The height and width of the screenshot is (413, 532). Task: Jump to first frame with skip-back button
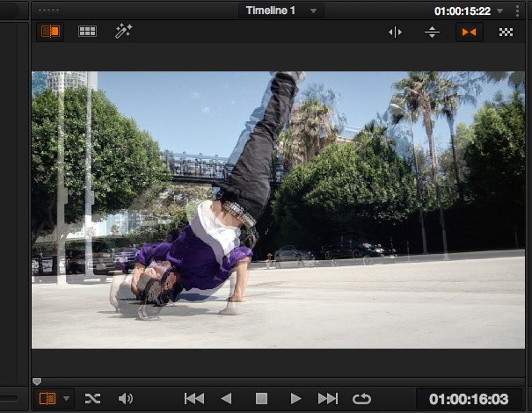click(x=194, y=399)
